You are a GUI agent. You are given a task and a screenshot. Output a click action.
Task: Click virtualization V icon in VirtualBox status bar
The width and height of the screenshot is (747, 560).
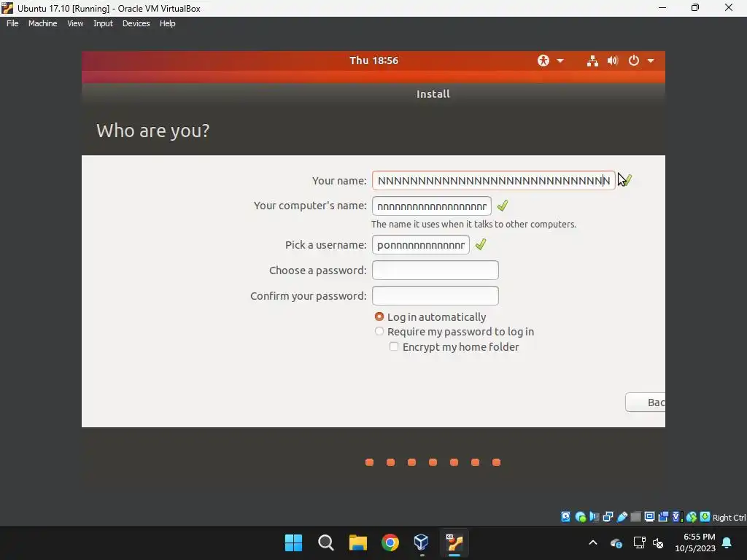pos(676,517)
